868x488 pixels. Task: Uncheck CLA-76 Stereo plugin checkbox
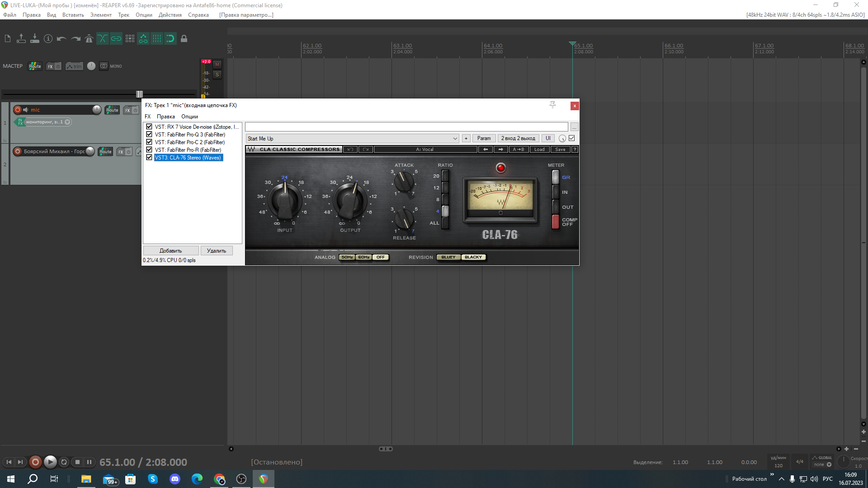click(149, 158)
